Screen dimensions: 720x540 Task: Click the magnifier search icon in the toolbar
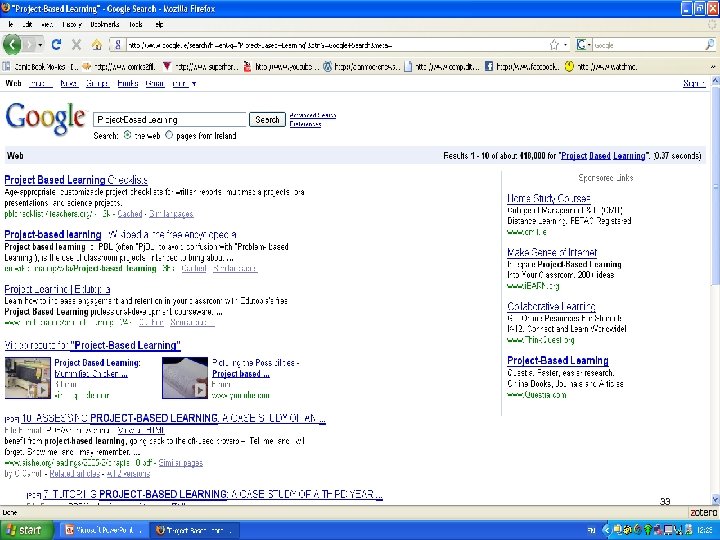pyautogui.click(x=709, y=45)
